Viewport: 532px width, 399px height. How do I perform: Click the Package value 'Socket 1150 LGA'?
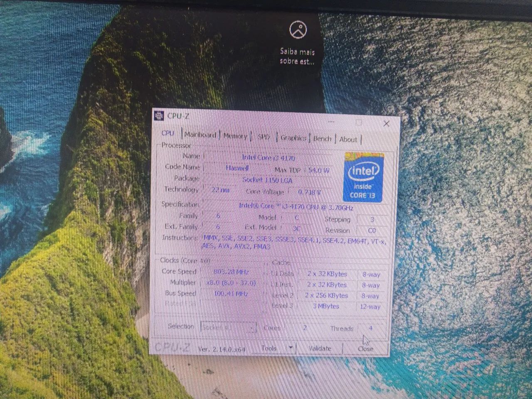268,180
